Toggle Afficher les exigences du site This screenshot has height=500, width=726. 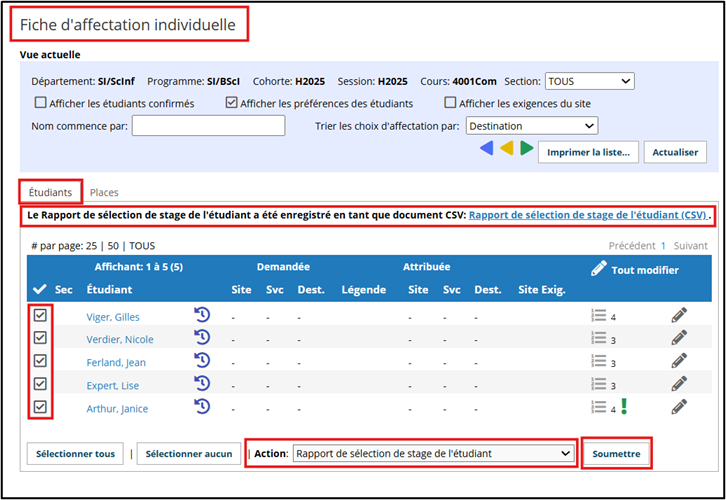click(x=450, y=102)
